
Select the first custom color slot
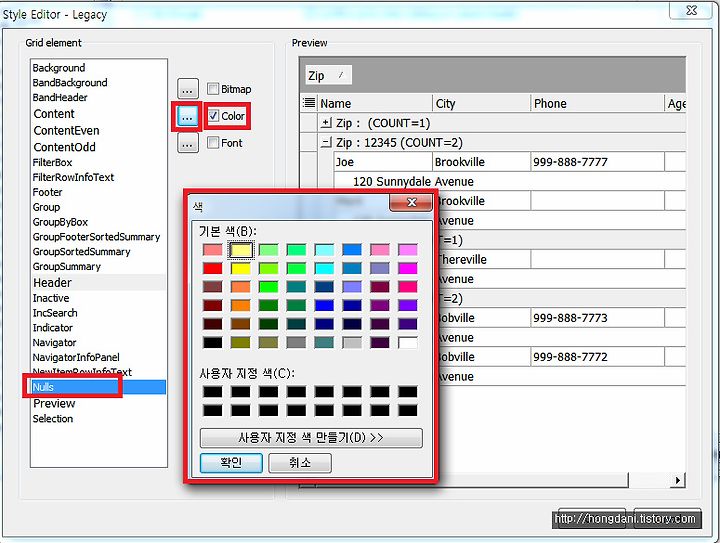[x=213, y=392]
